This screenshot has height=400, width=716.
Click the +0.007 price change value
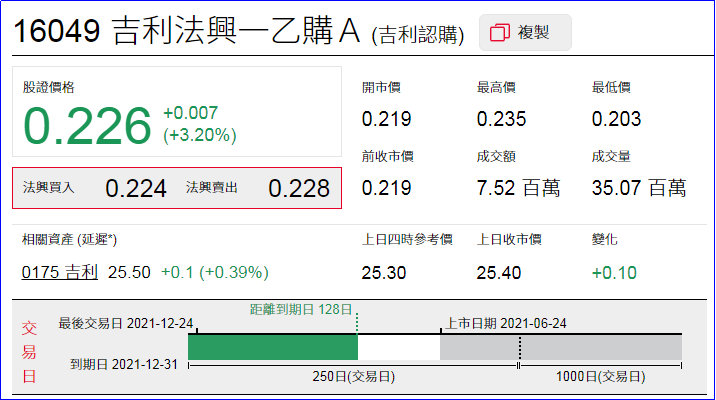click(190, 113)
